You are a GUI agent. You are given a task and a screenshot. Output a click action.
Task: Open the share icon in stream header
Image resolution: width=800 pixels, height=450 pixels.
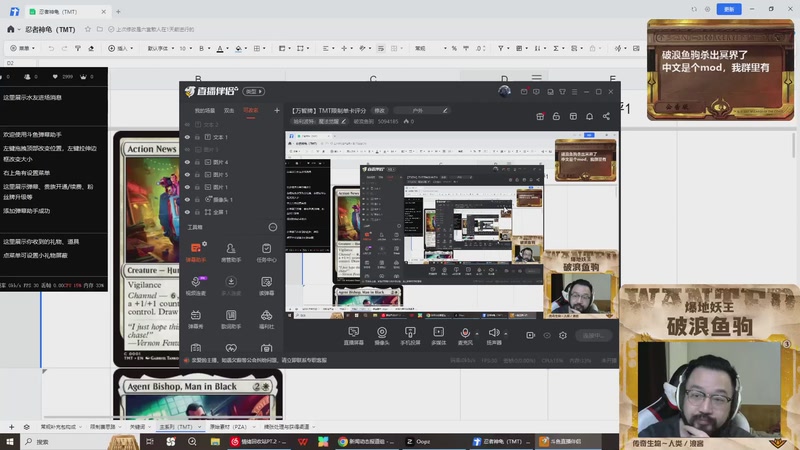coord(606,116)
